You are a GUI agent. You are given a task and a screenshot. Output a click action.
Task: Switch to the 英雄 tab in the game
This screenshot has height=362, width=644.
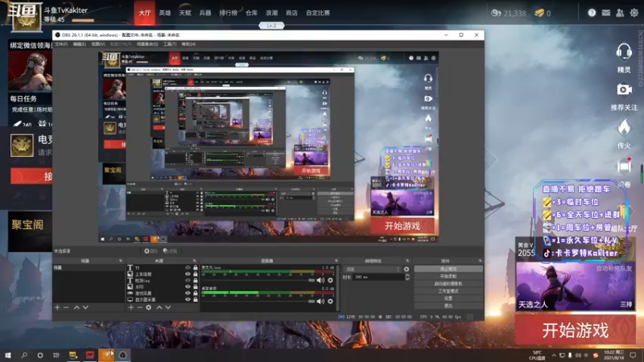[165, 13]
